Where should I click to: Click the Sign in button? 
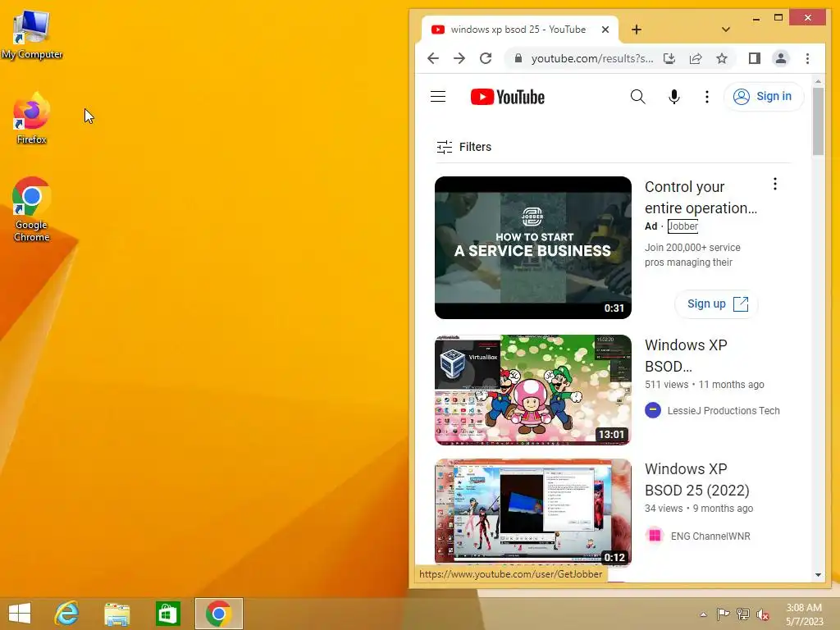coord(763,97)
